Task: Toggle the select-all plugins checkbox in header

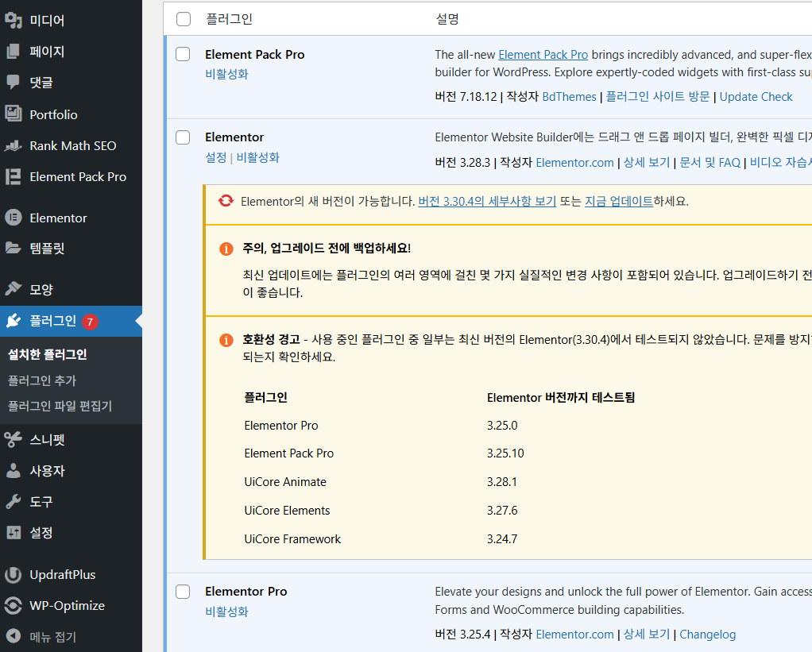Action: (x=184, y=19)
